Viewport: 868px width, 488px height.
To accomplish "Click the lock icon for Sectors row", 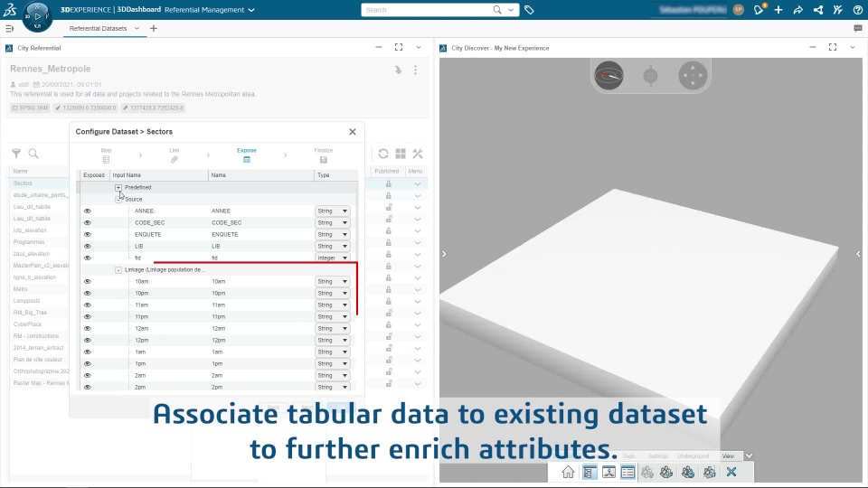I will (x=389, y=183).
